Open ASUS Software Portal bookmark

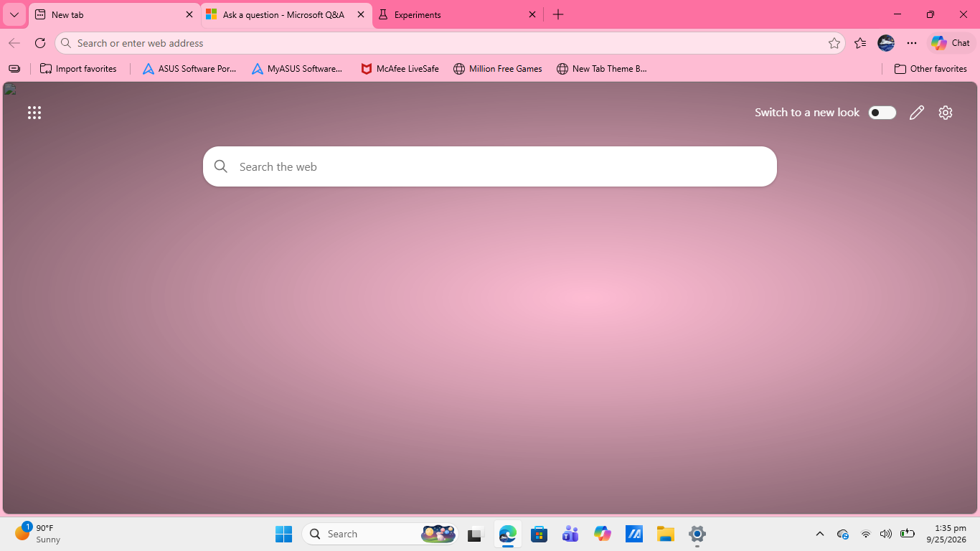pos(189,69)
